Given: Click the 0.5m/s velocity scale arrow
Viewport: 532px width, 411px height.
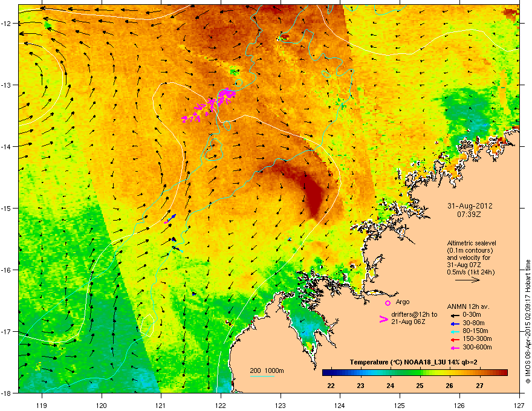Looking at the screenshot, I should click(467, 280).
